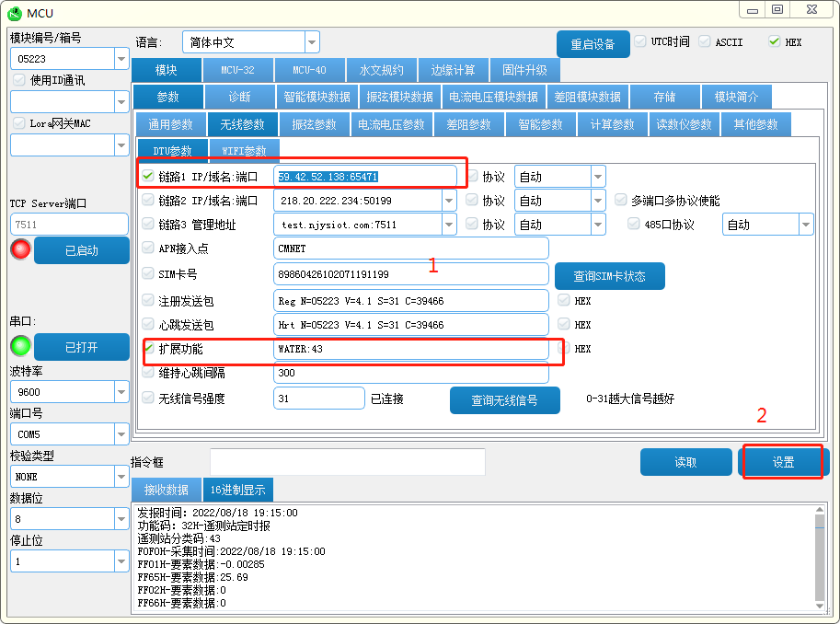Click the 查询SIM卡状态 button
840x624 pixels.
click(609, 276)
